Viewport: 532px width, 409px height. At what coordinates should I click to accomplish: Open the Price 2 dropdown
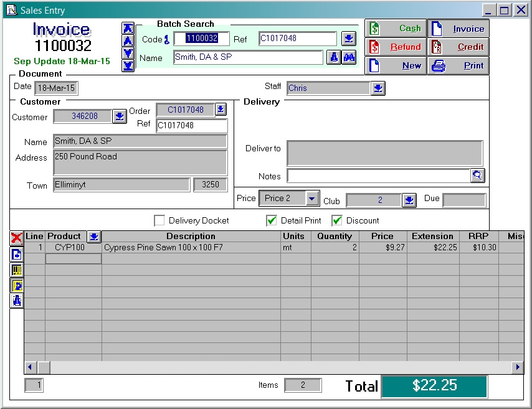pyautogui.click(x=312, y=199)
